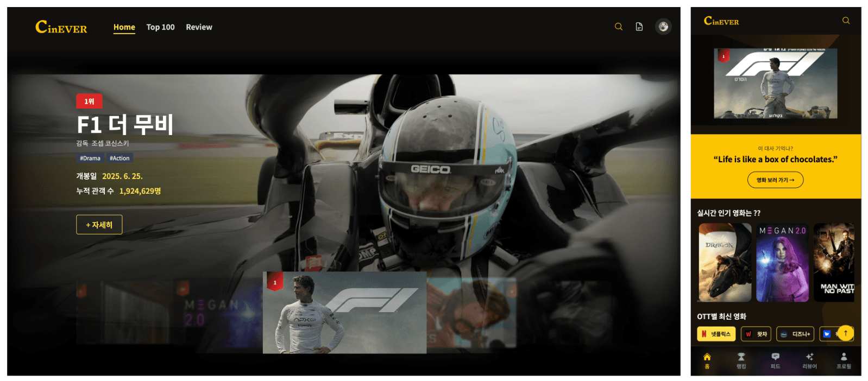This screenshot has height=381, width=868.
Task: Click the + 자세히 details button
Action: [99, 225]
